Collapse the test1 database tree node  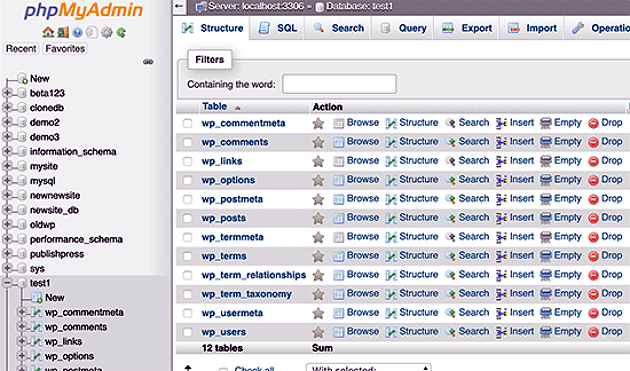(x=7, y=283)
